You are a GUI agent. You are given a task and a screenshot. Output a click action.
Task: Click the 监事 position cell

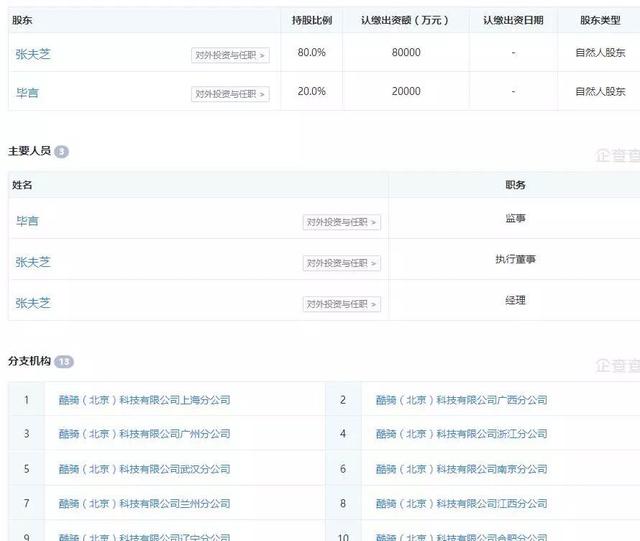point(515,218)
